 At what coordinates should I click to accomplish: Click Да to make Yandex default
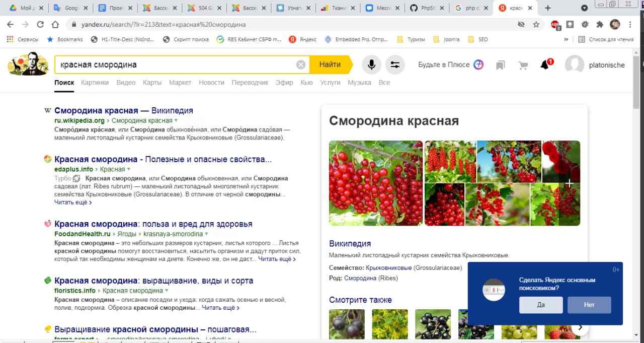[541, 305]
